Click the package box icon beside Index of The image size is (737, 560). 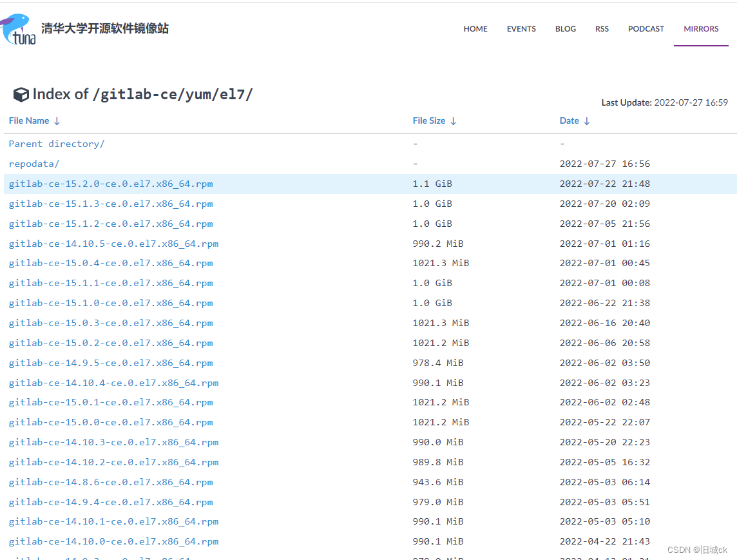coord(21,95)
